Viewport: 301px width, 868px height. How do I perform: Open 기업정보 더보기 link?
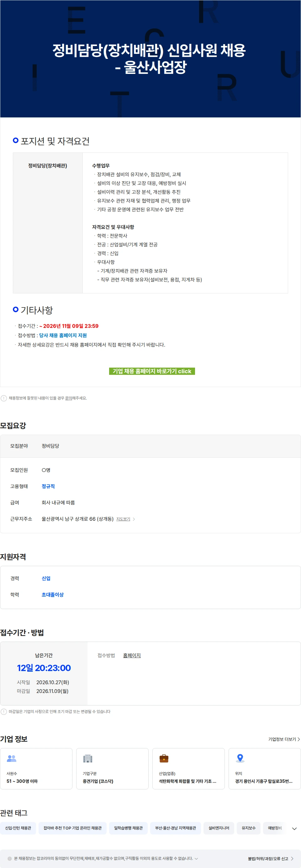pos(284,739)
